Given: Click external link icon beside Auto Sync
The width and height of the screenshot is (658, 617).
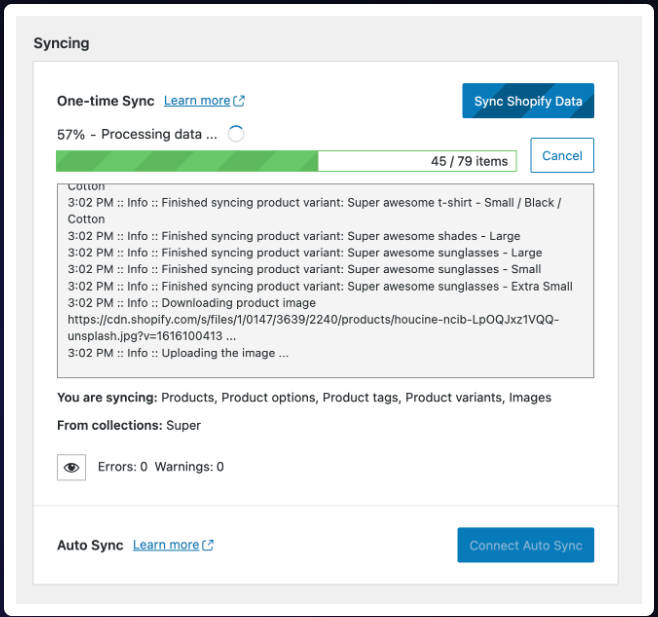Looking at the screenshot, I should coord(208,545).
